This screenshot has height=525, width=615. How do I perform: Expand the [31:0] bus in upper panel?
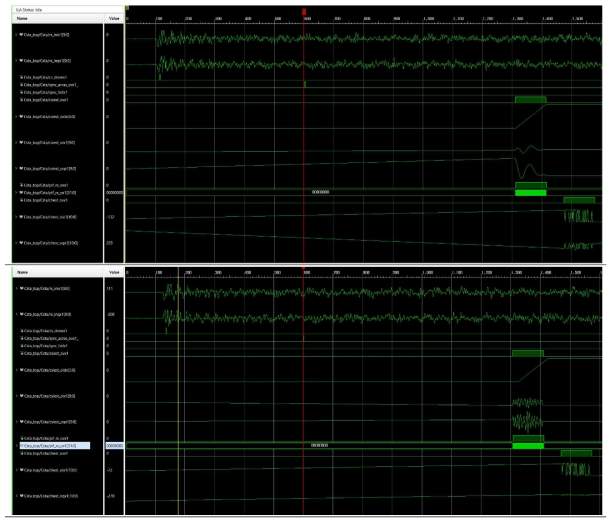pos(16,193)
